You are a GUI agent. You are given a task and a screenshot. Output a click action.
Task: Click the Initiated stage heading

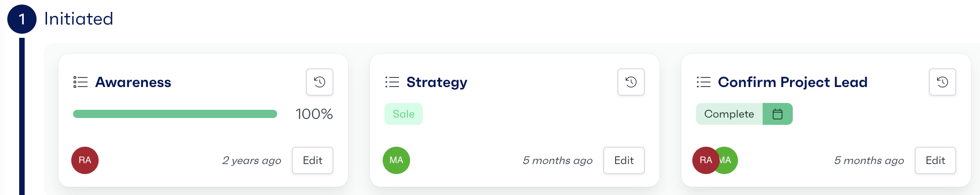coord(79,19)
